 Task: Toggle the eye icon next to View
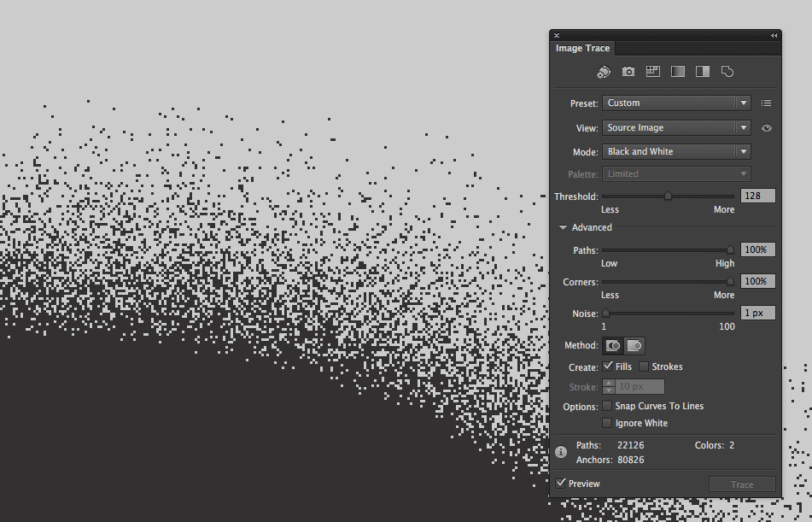click(767, 128)
